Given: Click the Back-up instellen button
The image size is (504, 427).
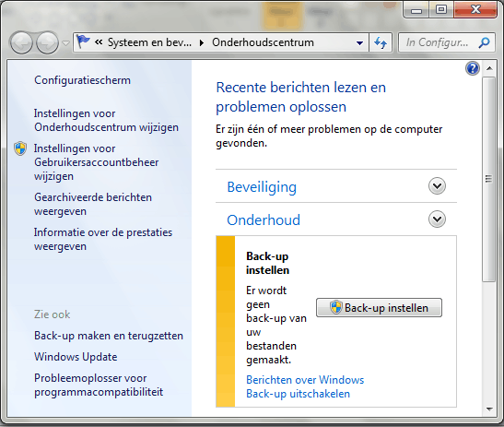Looking at the screenshot, I should [379, 308].
